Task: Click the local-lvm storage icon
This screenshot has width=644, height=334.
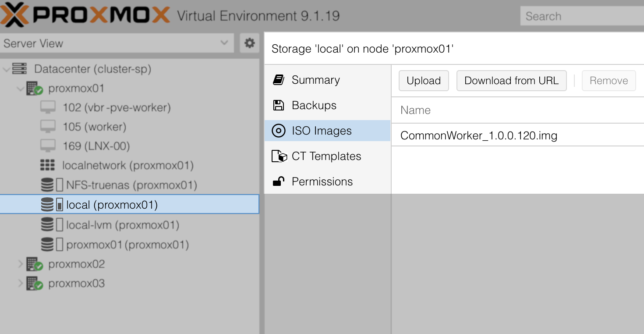Action: 47,225
